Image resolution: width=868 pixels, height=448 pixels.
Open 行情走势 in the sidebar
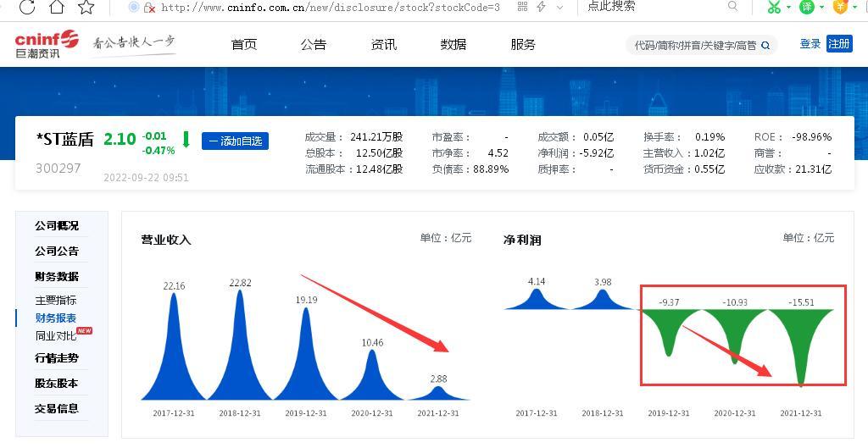click(57, 358)
